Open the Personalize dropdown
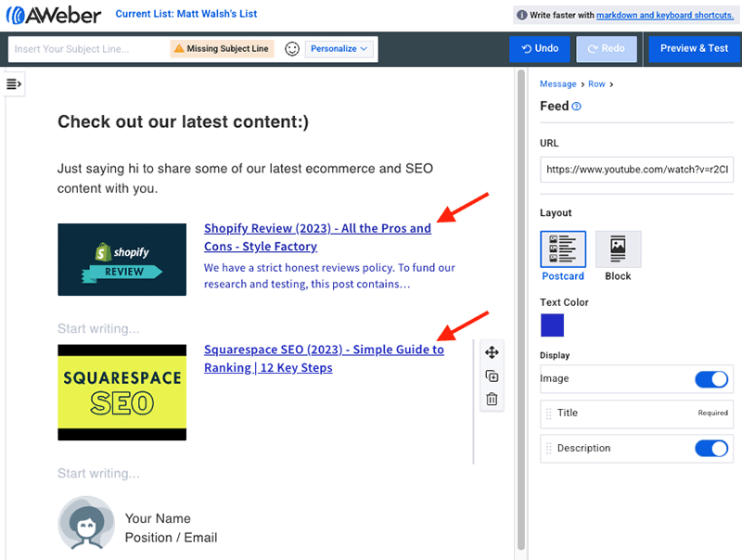This screenshot has width=742, height=560. click(x=339, y=49)
